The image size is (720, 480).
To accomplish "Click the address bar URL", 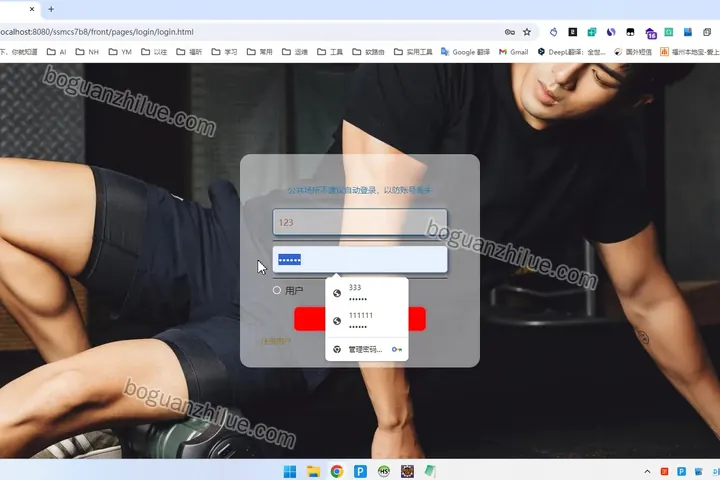I will coord(97,32).
